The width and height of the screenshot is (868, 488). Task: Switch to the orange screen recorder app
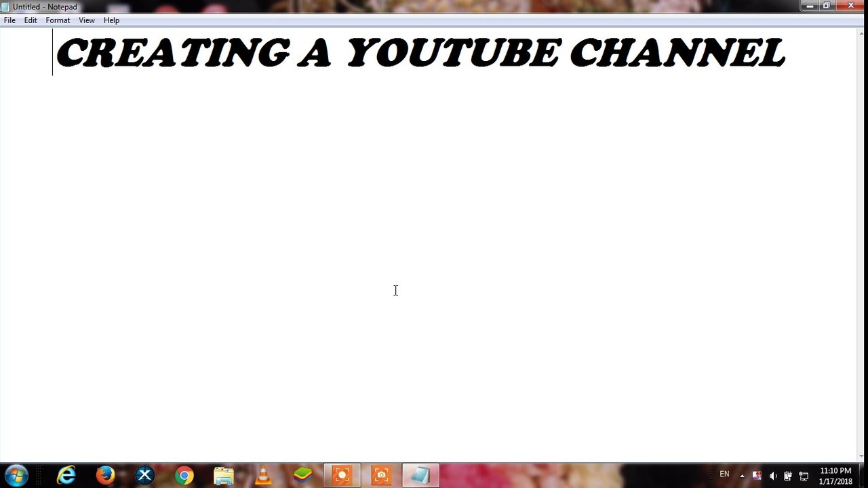pos(342,475)
